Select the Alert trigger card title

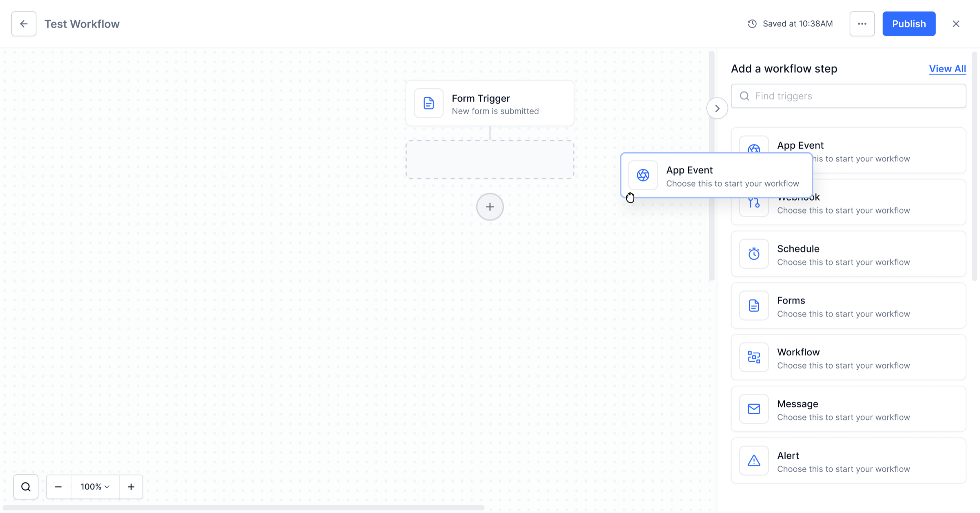pyautogui.click(x=788, y=455)
